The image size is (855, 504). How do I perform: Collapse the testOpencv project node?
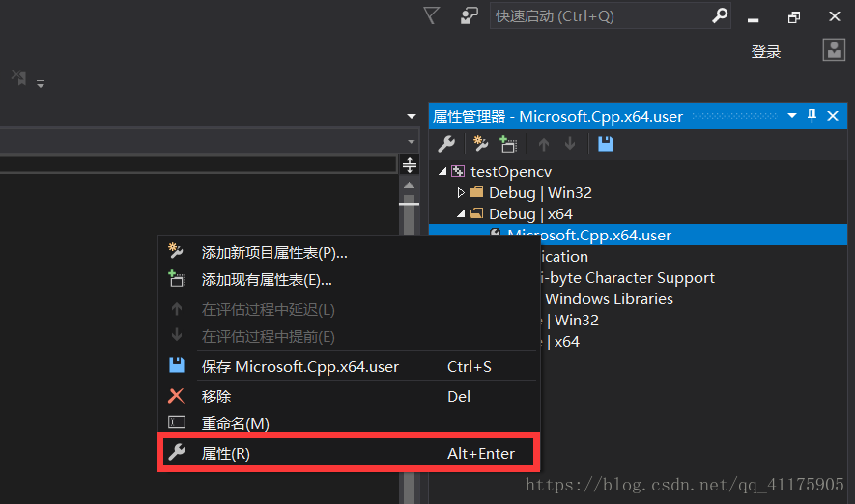[442, 172]
